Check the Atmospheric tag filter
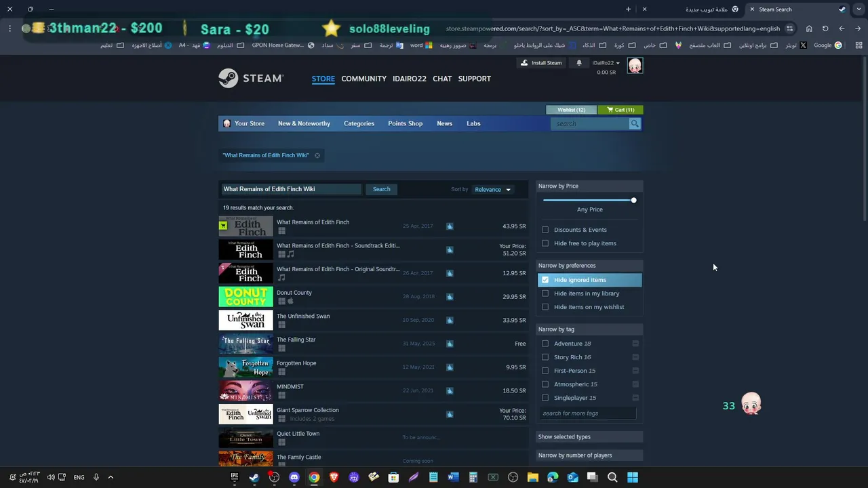The height and width of the screenshot is (488, 868). point(545,384)
